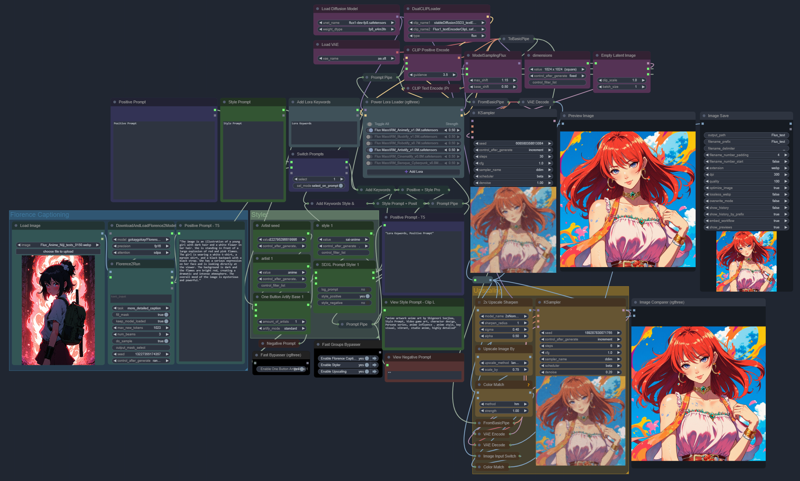Increase max_shift with its right arrow
The height and width of the screenshot is (481, 800).
[x=515, y=80]
